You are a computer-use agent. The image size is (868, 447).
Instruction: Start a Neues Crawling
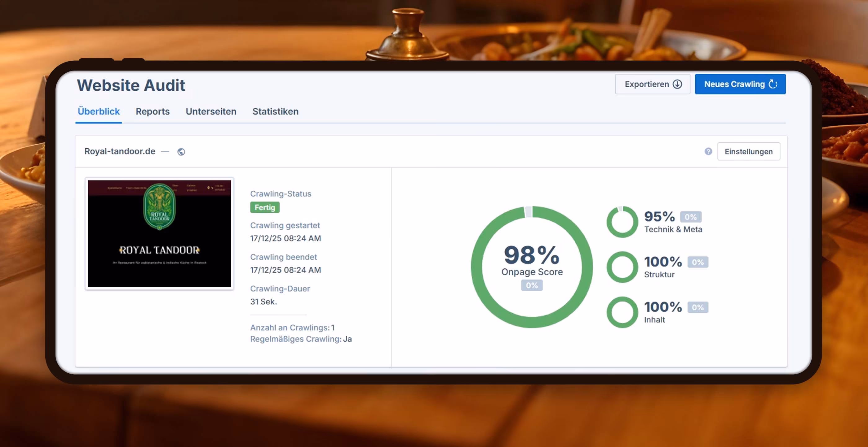(x=740, y=84)
